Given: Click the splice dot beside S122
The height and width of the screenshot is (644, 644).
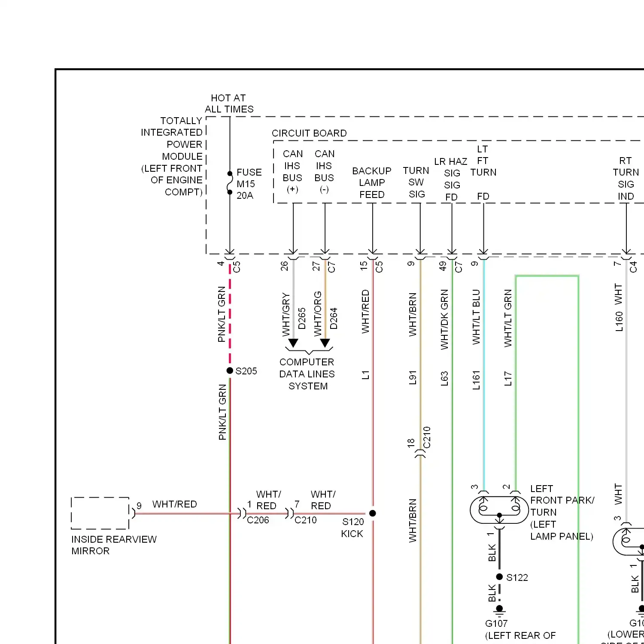Looking at the screenshot, I should point(499,577).
